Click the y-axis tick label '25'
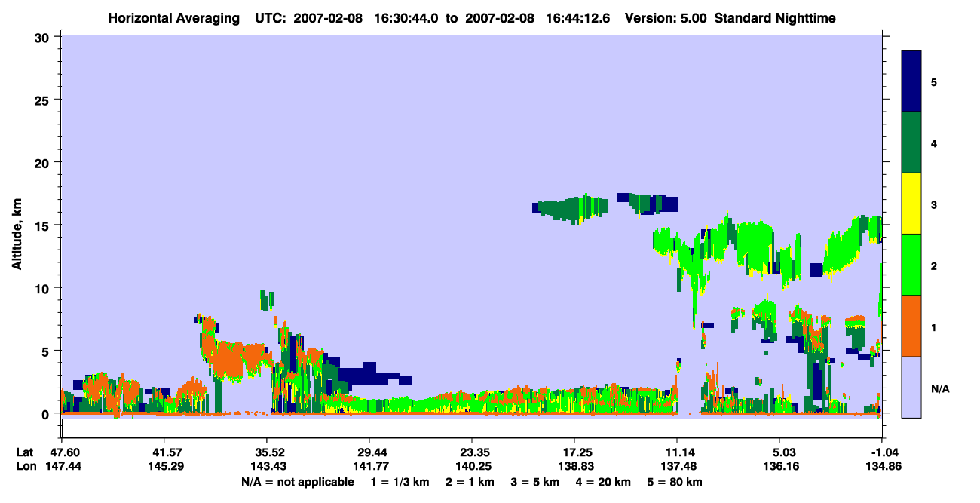980x503 pixels. click(x=44, y=100)
